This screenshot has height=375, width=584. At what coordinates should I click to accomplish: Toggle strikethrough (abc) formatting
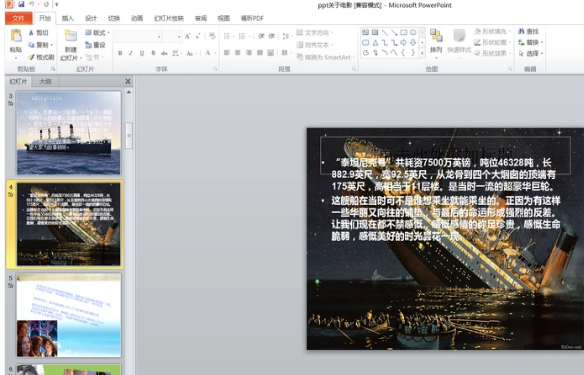tap(164, 53)
